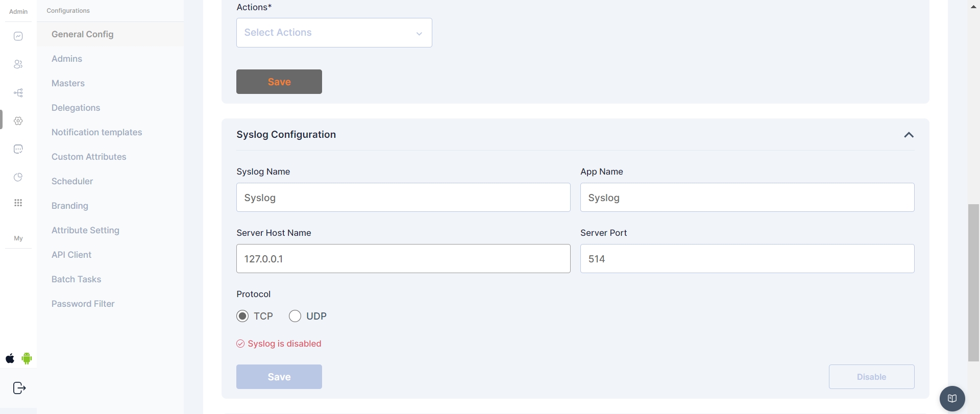
Task: Select the TCP protocol radio button
Action: 242,316
